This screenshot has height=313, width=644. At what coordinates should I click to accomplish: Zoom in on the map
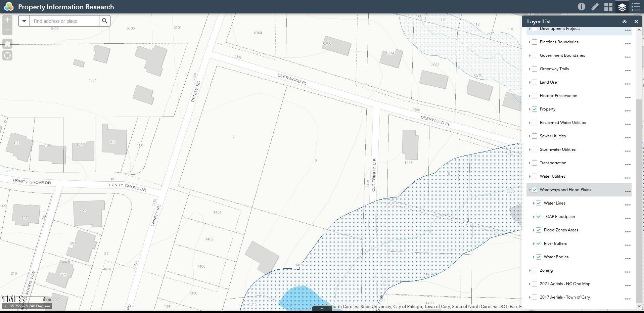coord(7,20)
